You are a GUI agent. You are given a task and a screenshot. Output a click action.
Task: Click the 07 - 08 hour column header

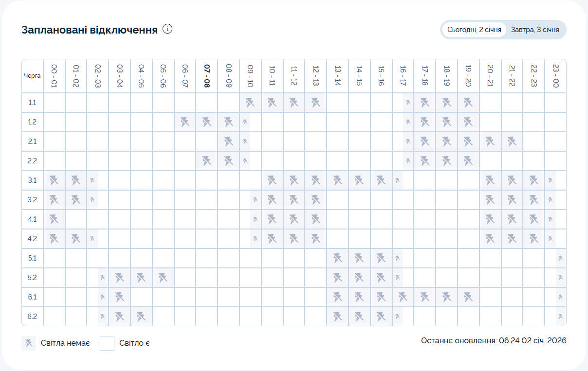pos(207,76)
